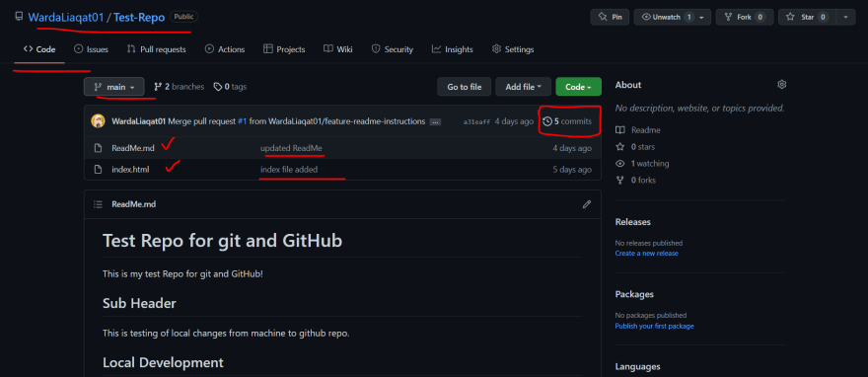This screenshot has height=377, width=868.
Task: Click the repository icon beside WardaLiaqat01
Action: [20, 17]
